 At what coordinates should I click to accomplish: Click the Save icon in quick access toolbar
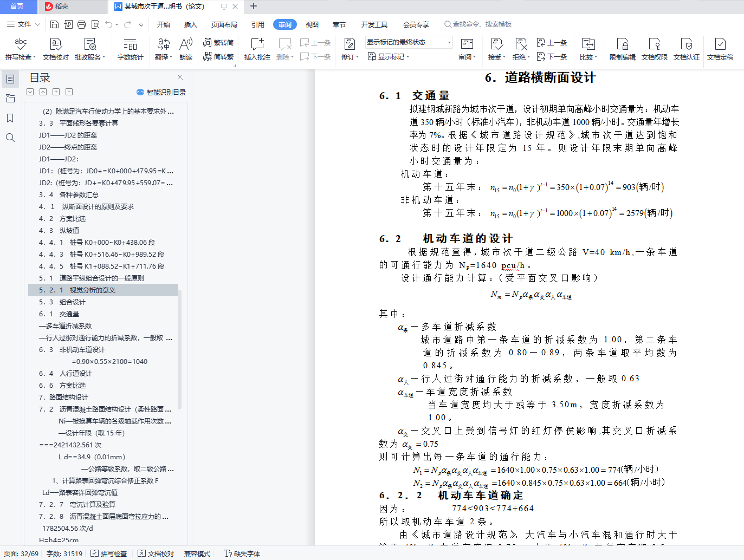(x=54, y=24)
